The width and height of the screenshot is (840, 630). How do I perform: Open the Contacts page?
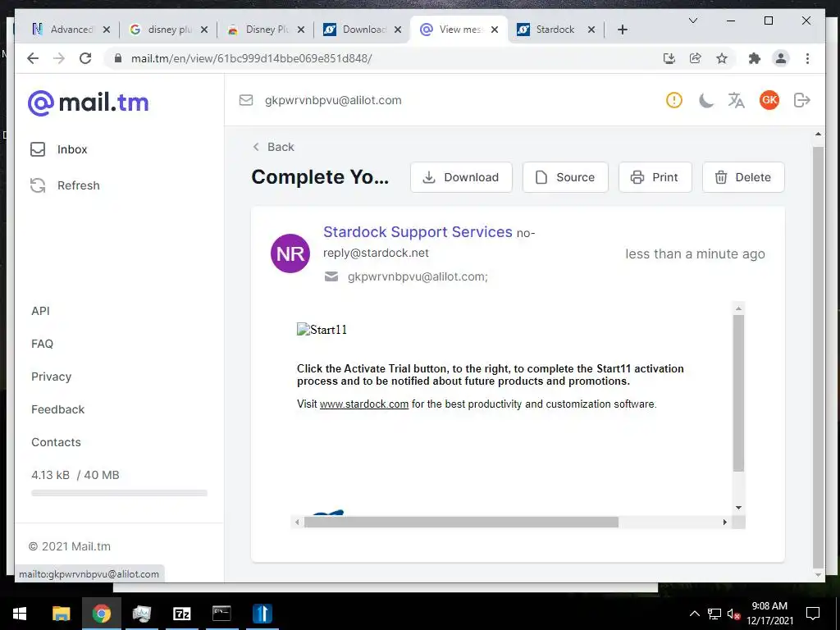(57, 442)
